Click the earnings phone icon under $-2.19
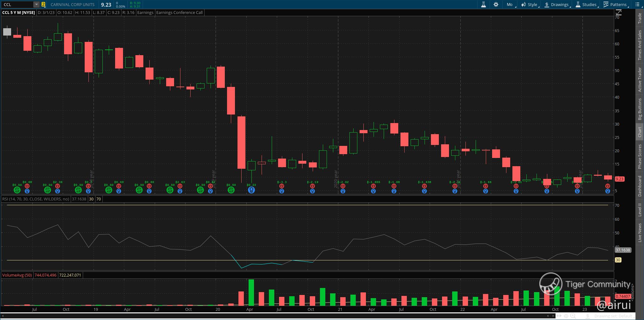This screenshot has width=644, height=320. click(x=312, y=186)
